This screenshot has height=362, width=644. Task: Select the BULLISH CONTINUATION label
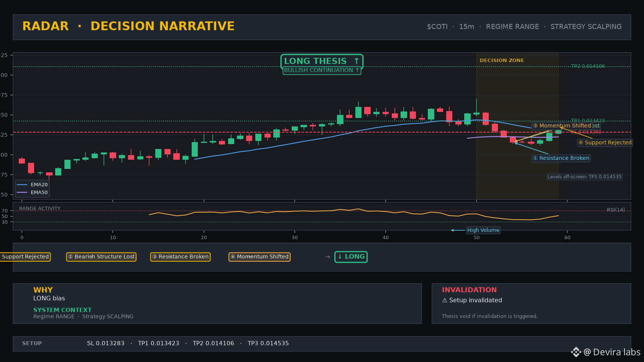click(x=322, y=70)
